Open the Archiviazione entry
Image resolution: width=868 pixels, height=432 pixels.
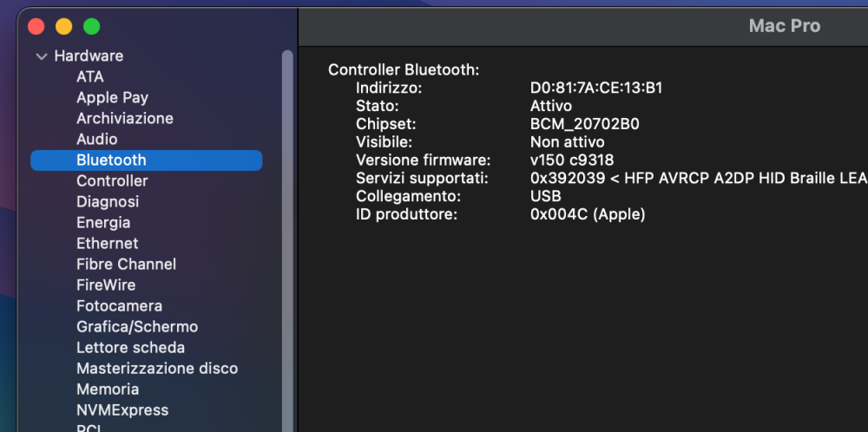click(124, 118)
